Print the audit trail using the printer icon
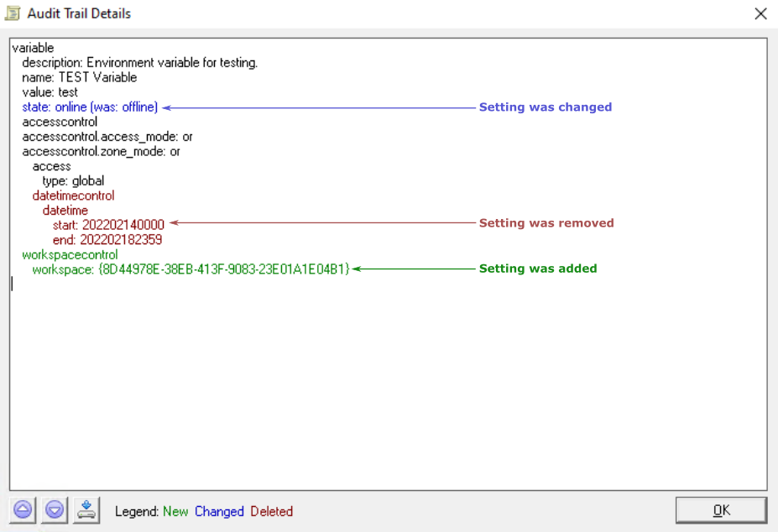778x532 pixels. (86, 511)
